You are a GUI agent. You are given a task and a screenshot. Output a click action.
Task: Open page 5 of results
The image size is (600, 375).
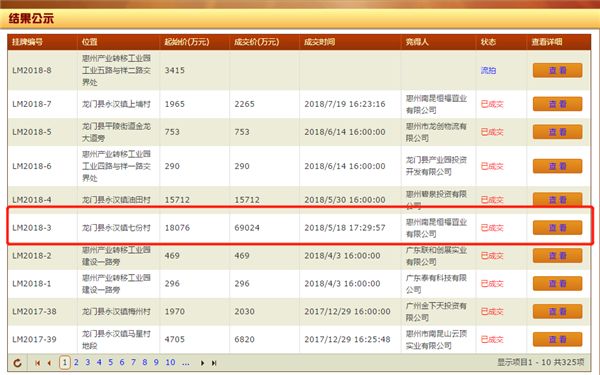(x=111, y=362)
